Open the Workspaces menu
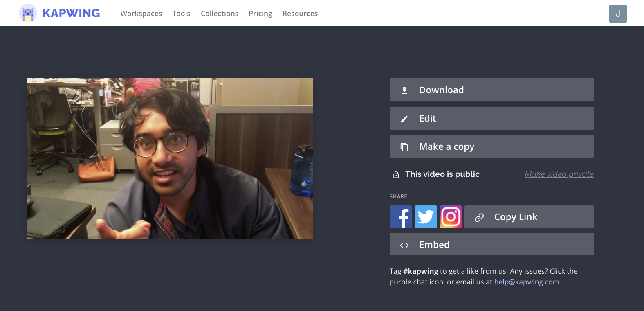 (x=141, y=14)
